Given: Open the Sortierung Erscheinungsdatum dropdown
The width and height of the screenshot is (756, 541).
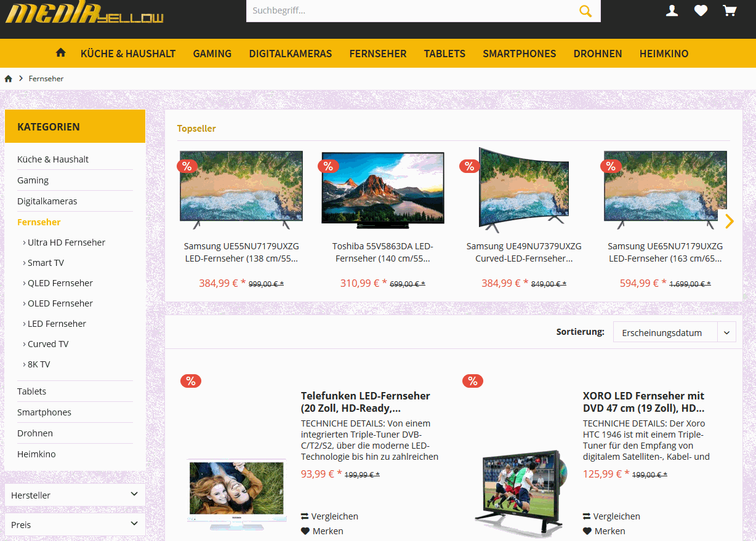Looking at the screenshot, I should [x=674, y=332].
